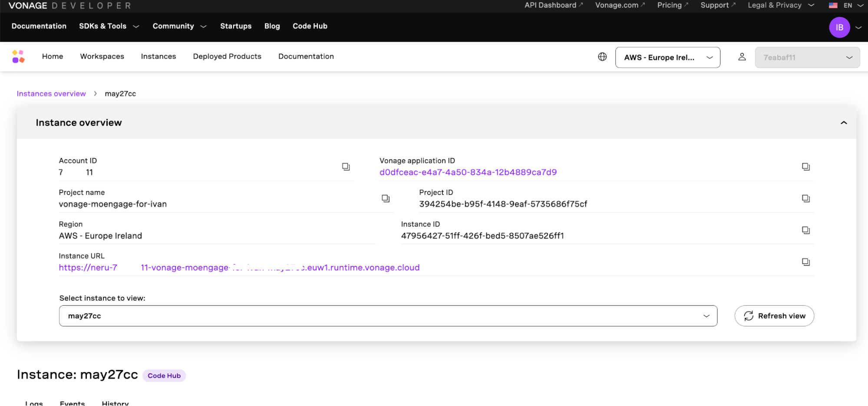Copy the Instance URL
This screenshot has height=406, width=868.
click(x=806, y=262)
